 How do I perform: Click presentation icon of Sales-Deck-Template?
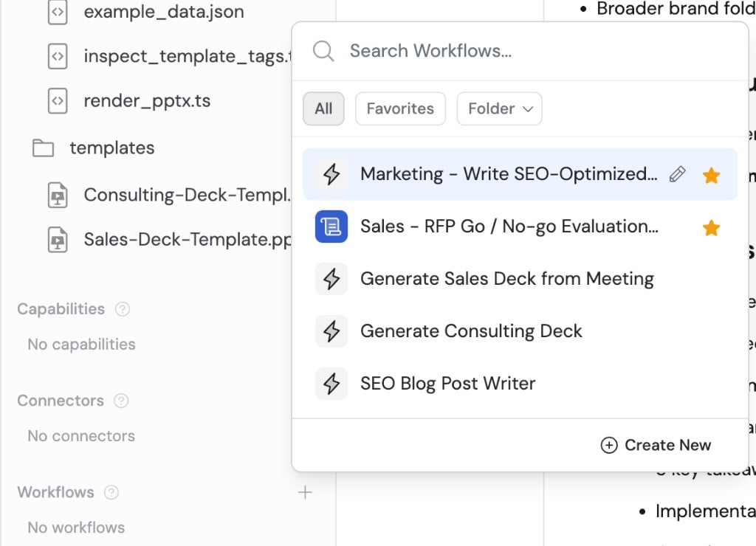point(58,240)
